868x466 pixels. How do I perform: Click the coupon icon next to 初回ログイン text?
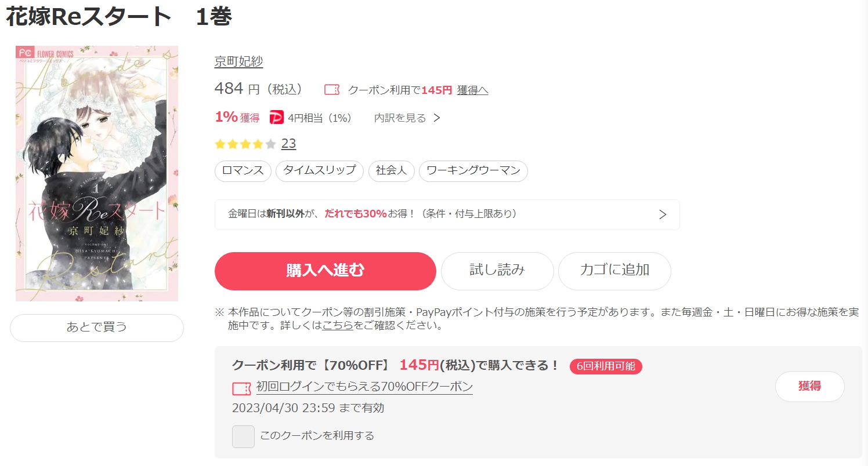pyautogui.click(x=241, y=388)
